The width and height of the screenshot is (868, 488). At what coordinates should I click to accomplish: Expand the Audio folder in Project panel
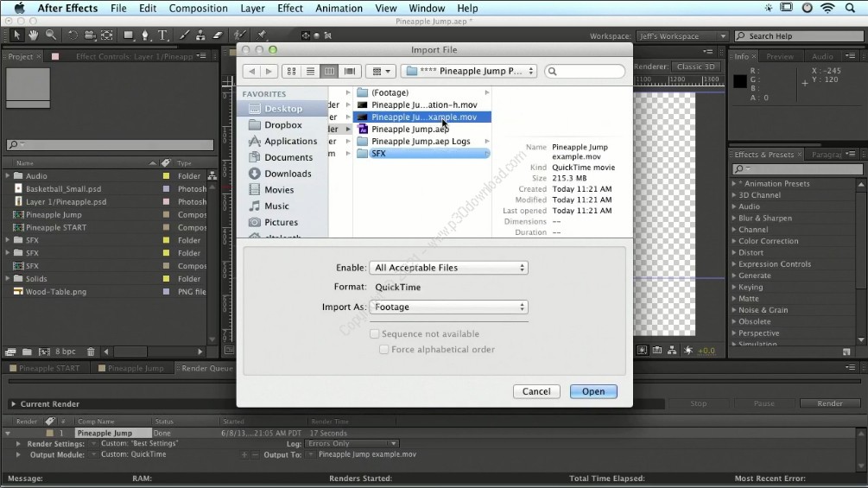pyautogui.click(x=8, y=175)
